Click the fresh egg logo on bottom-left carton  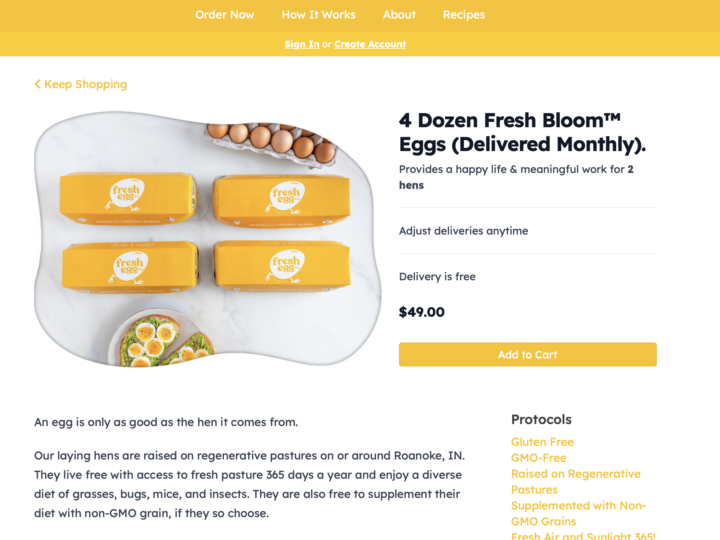tap(131, 265)
